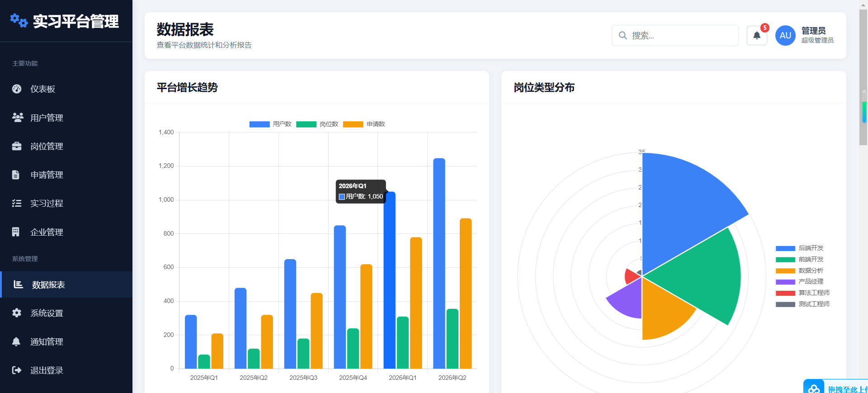Click the 2025年Q1 orange 申请数 bar
This screenshot has width=868, height=393.
(x=217, y=351)
